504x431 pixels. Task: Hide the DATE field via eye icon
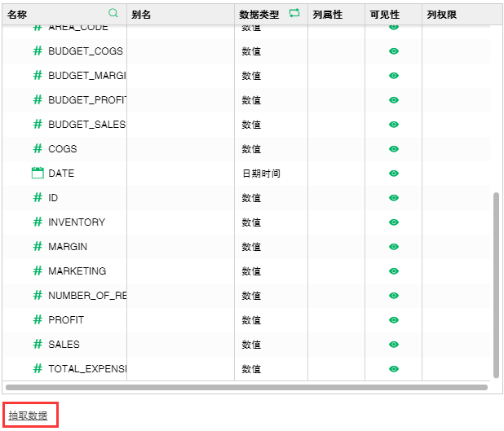(394, 174)
